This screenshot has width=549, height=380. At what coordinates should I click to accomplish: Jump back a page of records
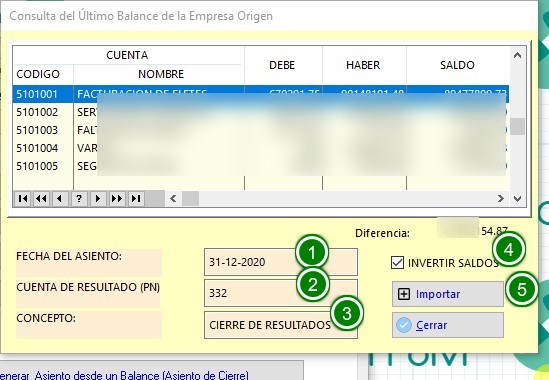pos(41,199)
